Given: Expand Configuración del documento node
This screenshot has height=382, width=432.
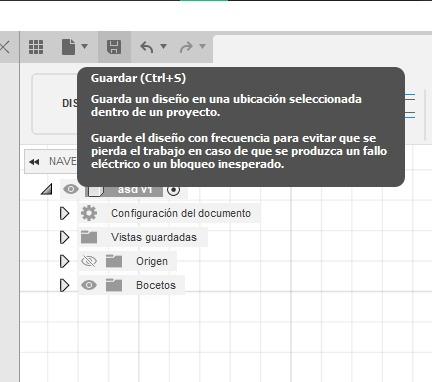Looking at the screenshot, I should (x=64, y=213).
